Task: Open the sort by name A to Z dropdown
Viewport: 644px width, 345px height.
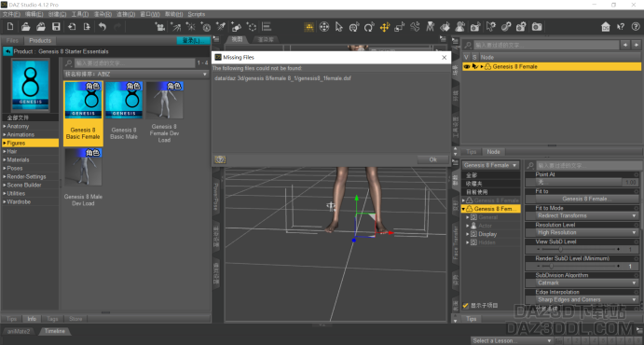Action: [x=136, y=75]
